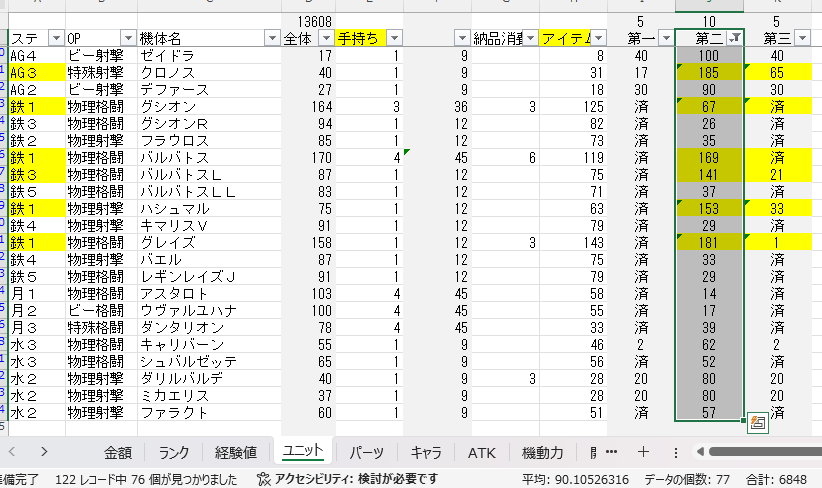This screenshot has height=488, width=822.
Task: Open the filter dropdown for 第一 column
Action: click(666, 38)
